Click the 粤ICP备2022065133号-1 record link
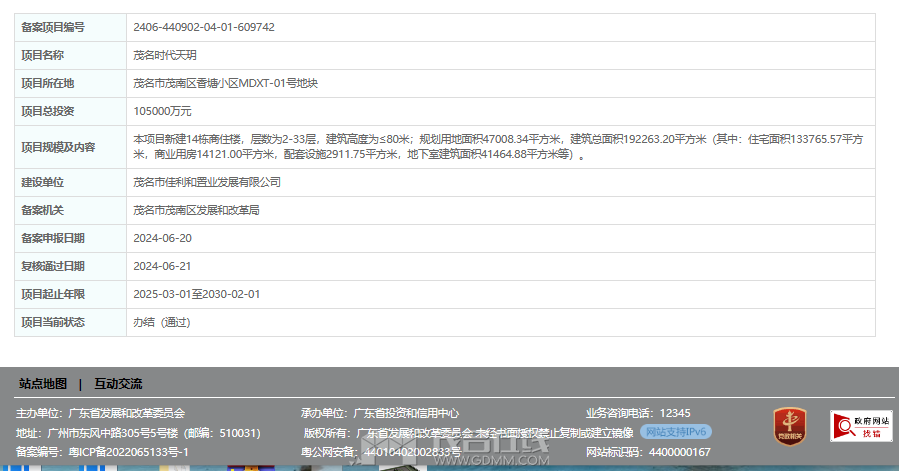Image resolution: width=899 pixels, height=471 pixels. [128, 452]
